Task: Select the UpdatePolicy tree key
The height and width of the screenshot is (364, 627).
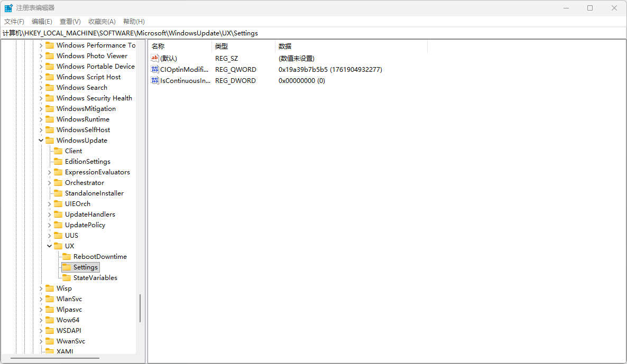Action: click(85, 225)
